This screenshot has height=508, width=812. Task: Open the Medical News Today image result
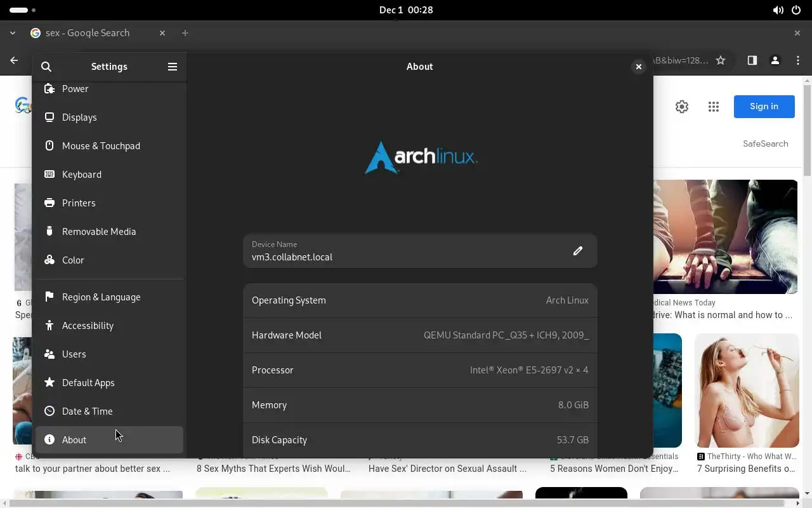coord(725,236)
